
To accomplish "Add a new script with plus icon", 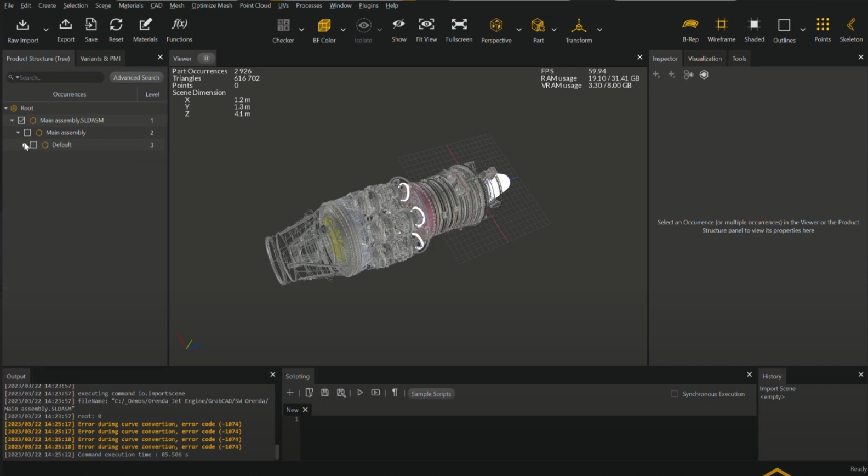I will 290,393.
